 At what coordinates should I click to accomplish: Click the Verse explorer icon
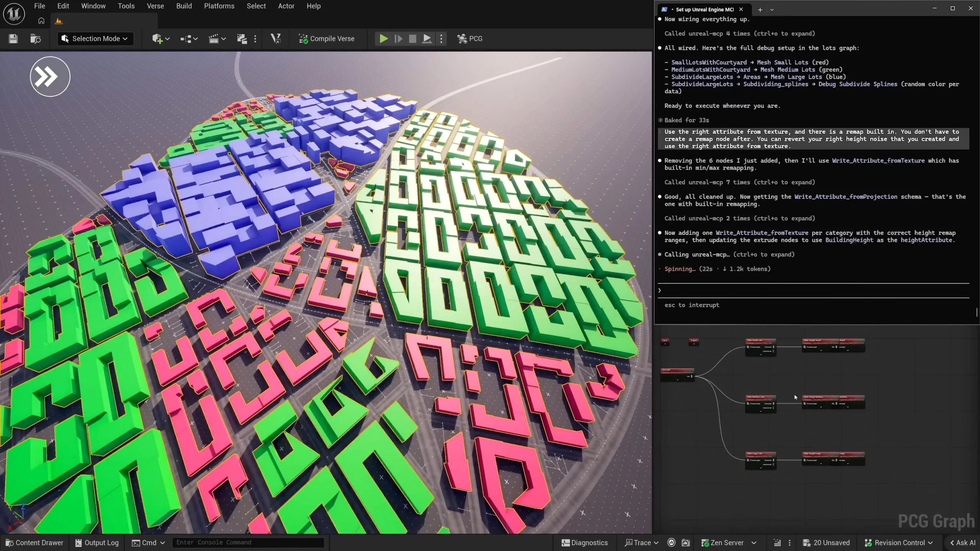(276, 39)
